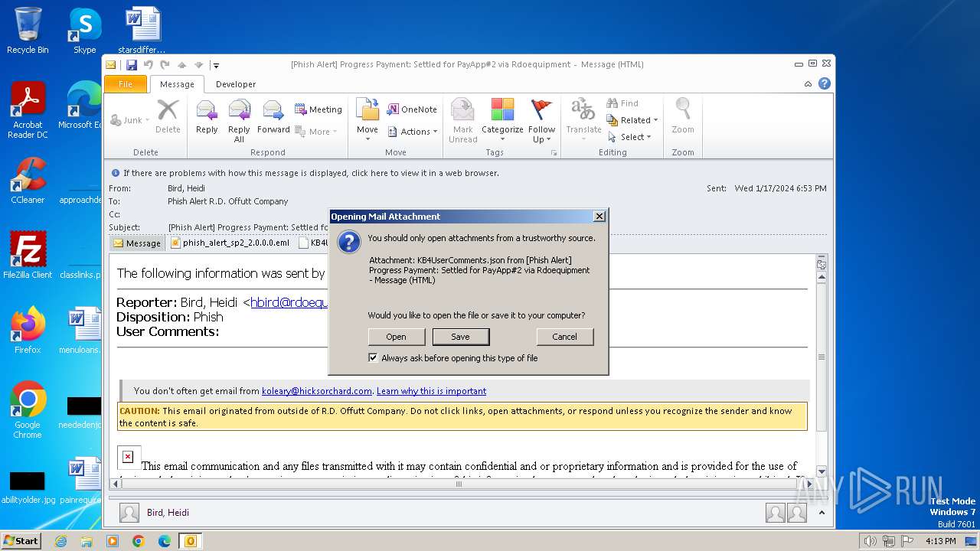Click the Forward icon in ribbon
Image resolution: width=980 pixels, height=551 pixels.
click(273, 118)
